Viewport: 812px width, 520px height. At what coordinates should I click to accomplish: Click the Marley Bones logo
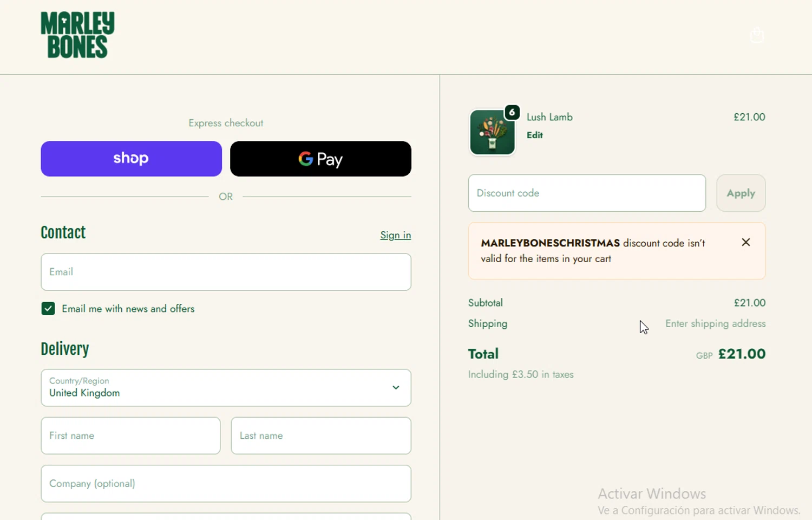(x=77, y=35)
